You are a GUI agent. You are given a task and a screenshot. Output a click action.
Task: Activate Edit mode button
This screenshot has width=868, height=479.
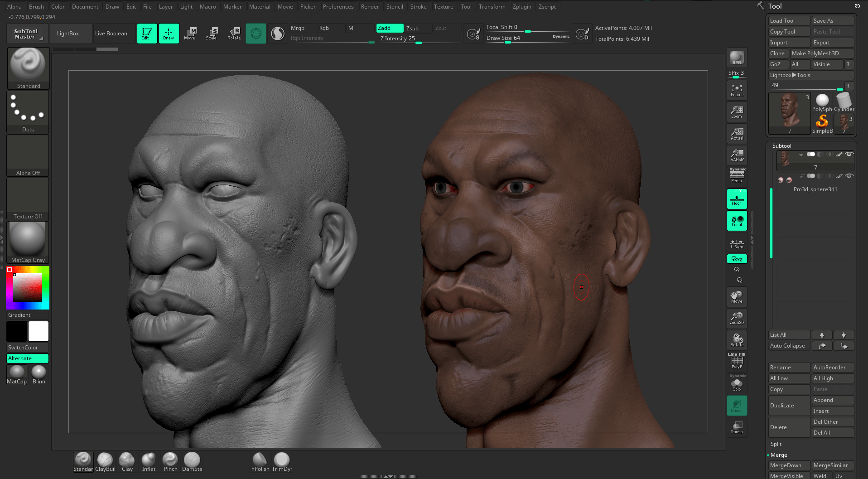pyautogui.click(x=147, y=34)
